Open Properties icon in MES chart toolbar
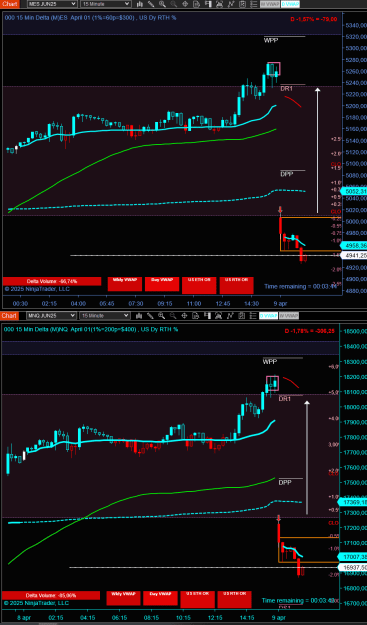Screen dimensions: 367x625 pyautogui.click(x=242, y=4)
